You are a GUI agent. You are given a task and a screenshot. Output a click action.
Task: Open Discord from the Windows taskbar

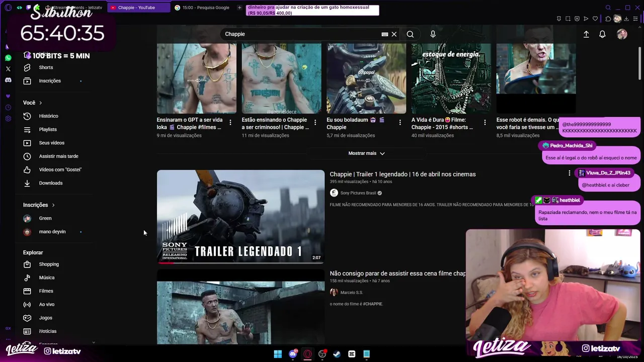(x=293, y=354)
